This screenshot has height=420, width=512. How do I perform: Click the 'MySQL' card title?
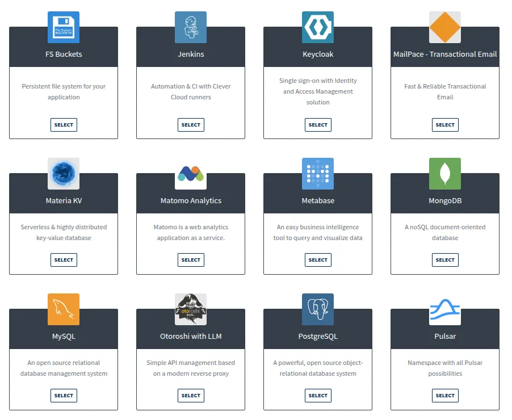(x=64, y=337)
